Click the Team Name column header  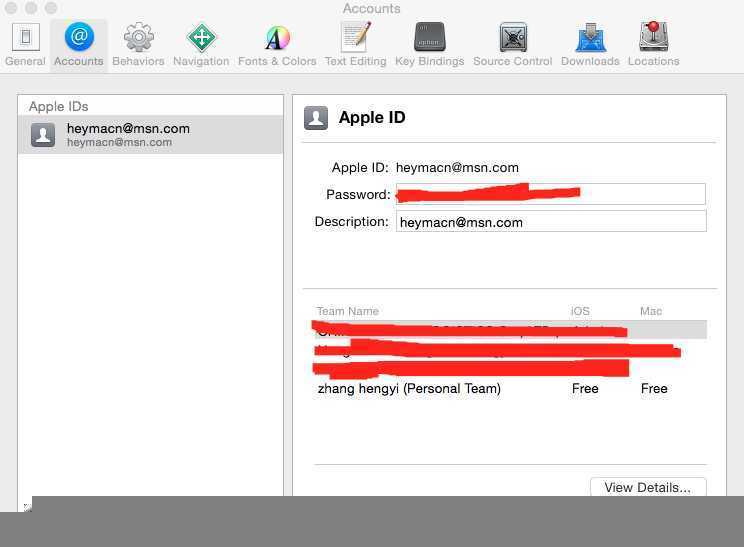pos(348,311)
